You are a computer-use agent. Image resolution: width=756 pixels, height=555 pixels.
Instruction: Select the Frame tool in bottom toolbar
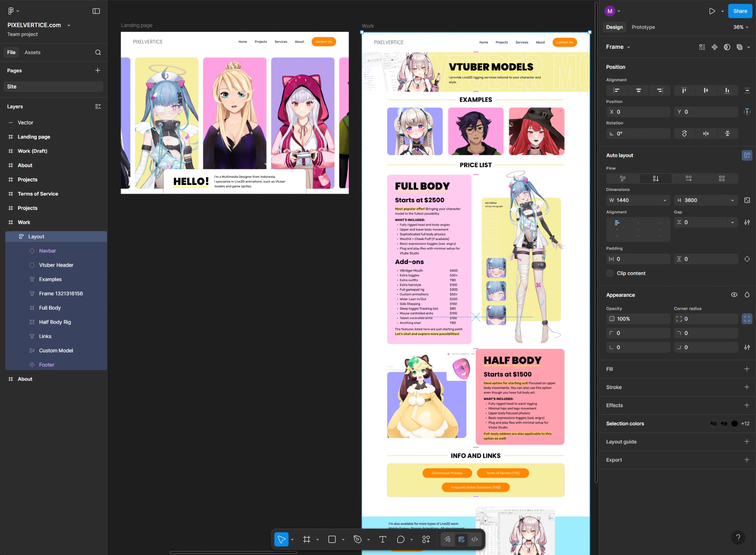[x=307, y=539]
